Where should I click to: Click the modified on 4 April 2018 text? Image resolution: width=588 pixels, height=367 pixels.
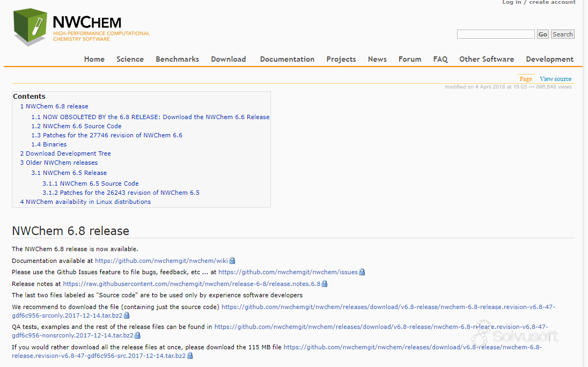click(x=486, y=87)
